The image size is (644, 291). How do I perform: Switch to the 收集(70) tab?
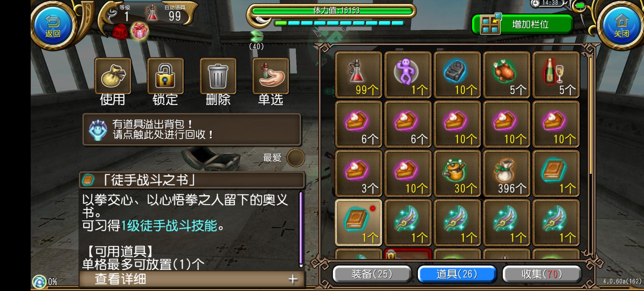[542, 274]
